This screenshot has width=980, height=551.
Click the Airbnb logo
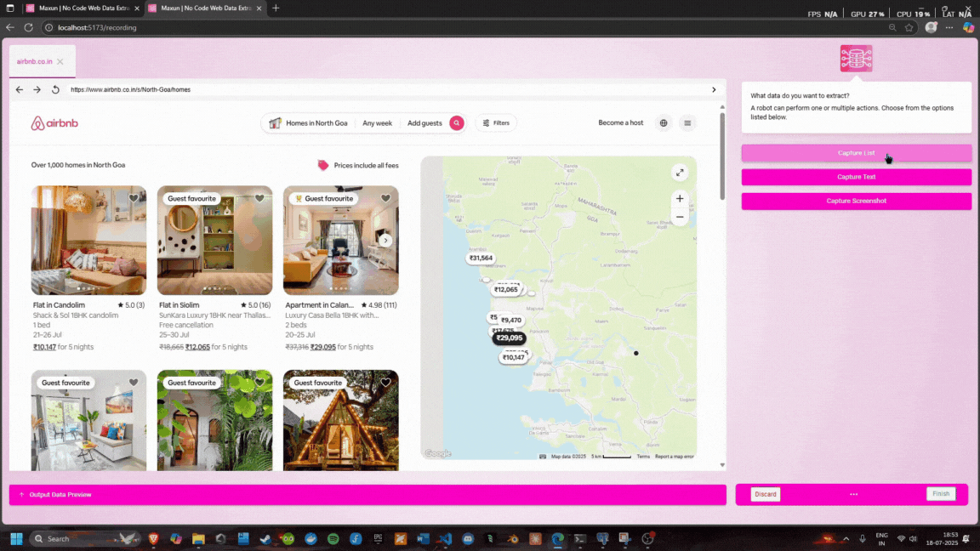(x=54, y=122)
